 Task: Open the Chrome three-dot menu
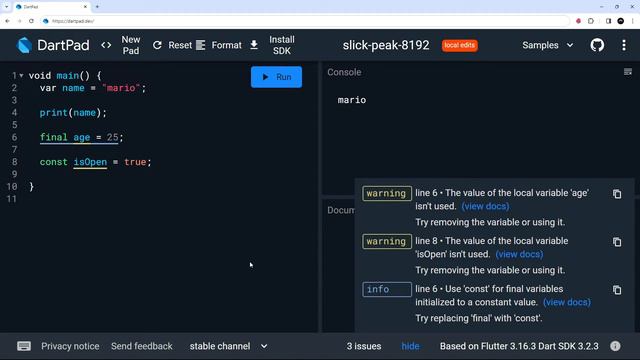click(633, 21)
